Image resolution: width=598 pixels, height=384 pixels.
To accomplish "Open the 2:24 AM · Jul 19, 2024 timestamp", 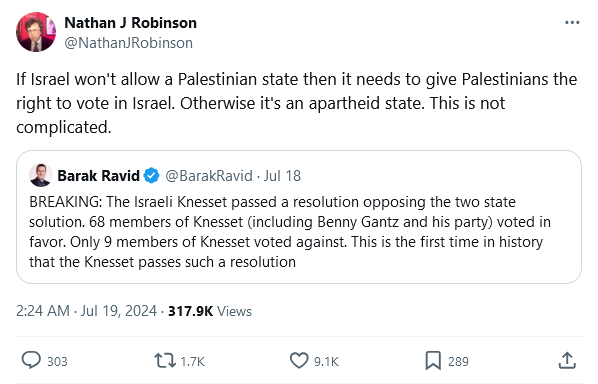I will pos(86,311).
